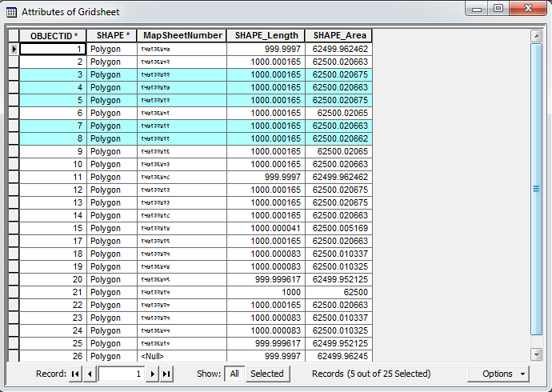Go to the next record

pos(152,374)
